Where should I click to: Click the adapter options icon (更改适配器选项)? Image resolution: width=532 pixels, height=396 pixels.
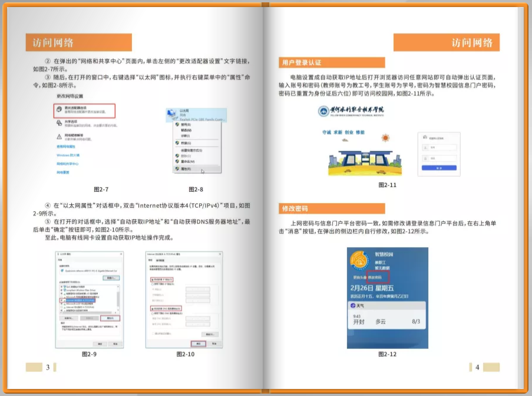60,109
